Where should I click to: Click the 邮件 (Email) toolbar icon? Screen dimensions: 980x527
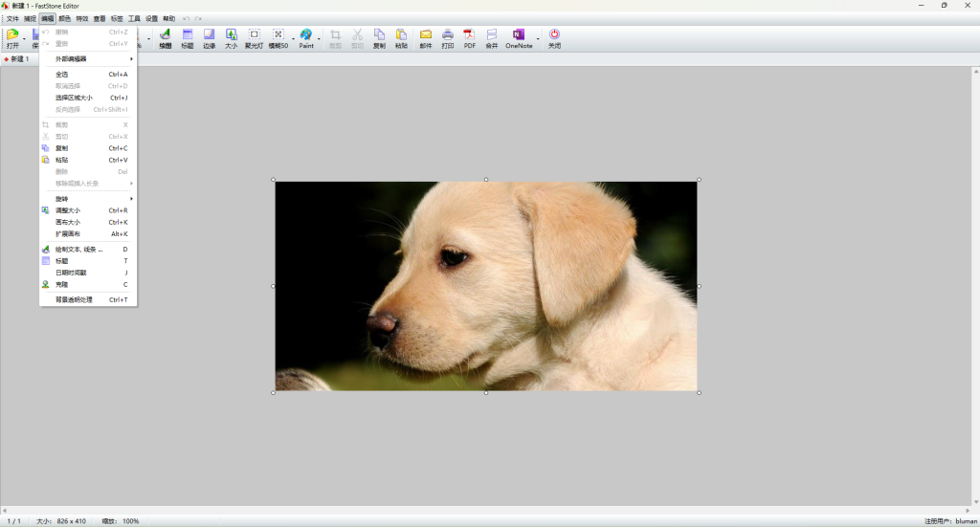pyautogui.click(x=426, y=37)
